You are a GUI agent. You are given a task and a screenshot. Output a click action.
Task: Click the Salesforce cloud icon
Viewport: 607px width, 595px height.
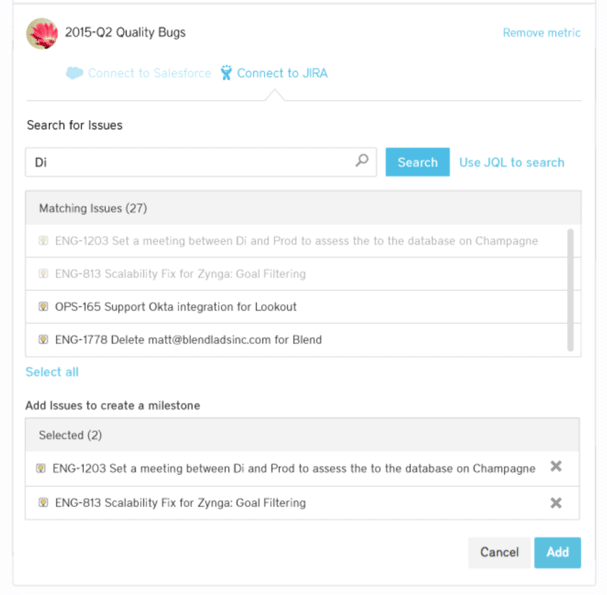(74, 73)
